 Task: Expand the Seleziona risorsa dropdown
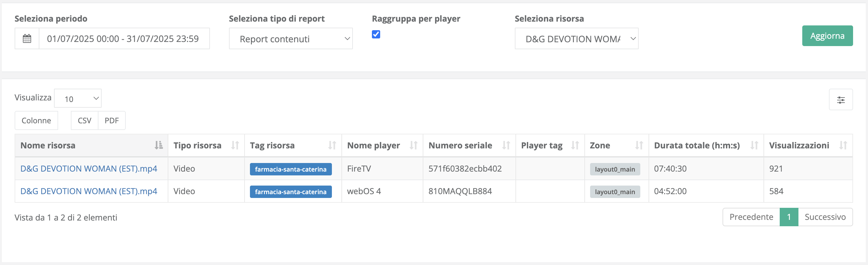coord(576,39)
